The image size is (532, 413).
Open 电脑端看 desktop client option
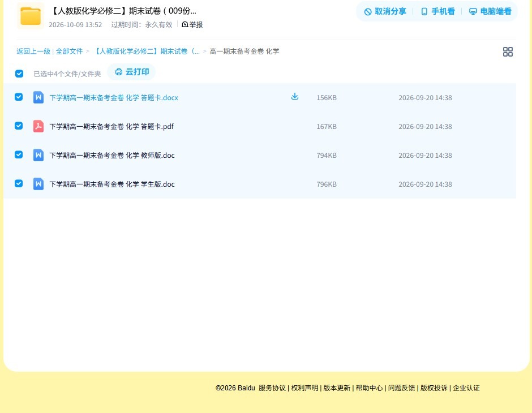(490, 11)
